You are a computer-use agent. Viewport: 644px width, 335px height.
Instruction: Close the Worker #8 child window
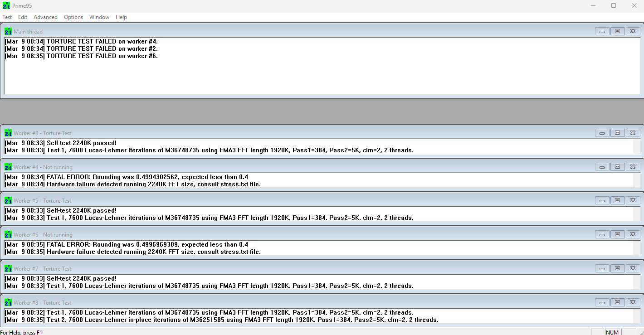(633, 302)
